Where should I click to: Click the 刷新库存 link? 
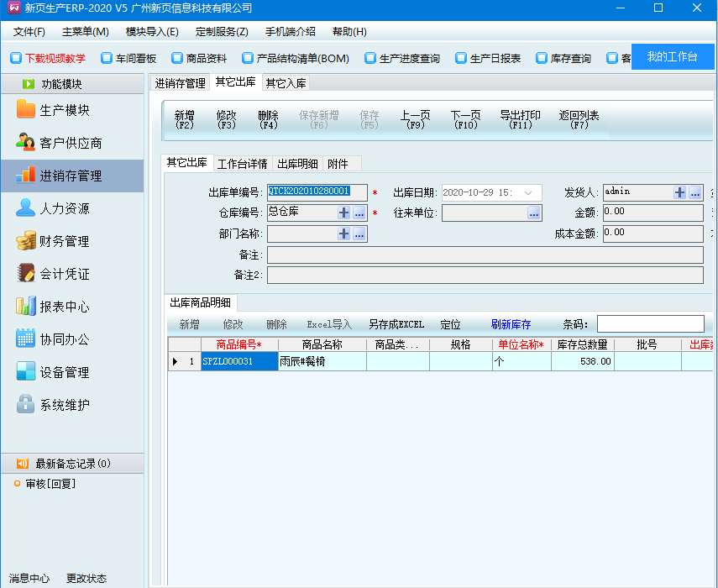(x=511, y=324)
